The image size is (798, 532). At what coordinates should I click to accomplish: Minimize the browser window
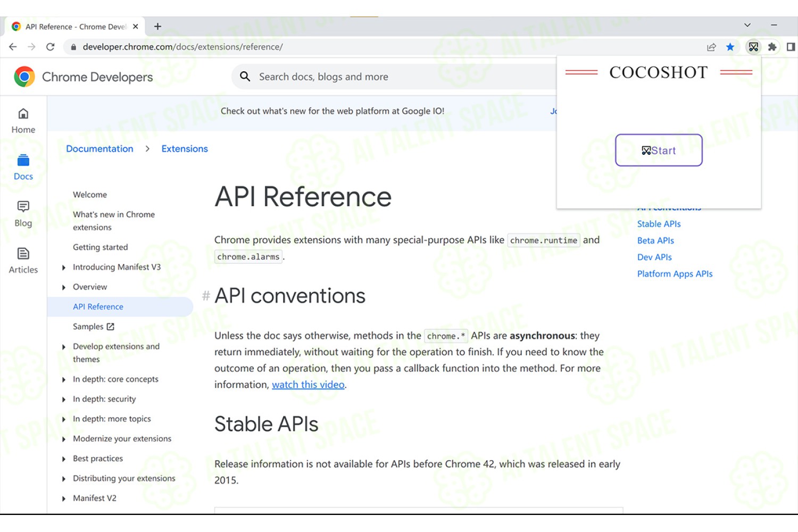coord(774,25)
